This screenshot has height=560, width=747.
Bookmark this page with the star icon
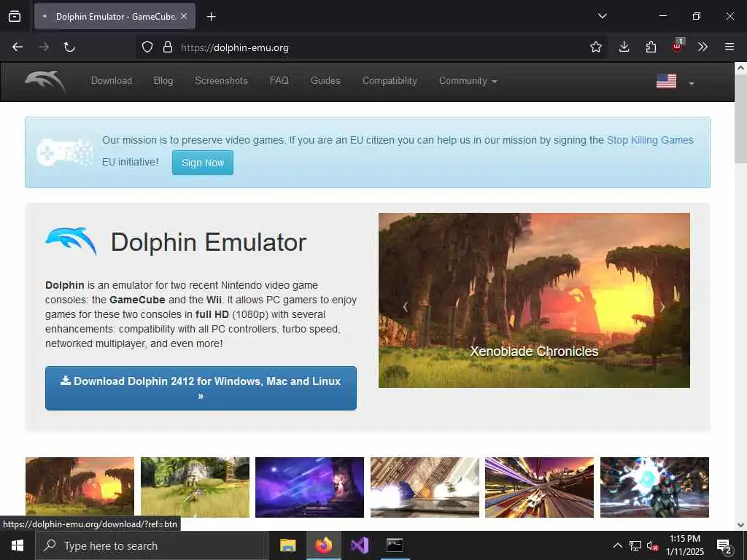595,47
